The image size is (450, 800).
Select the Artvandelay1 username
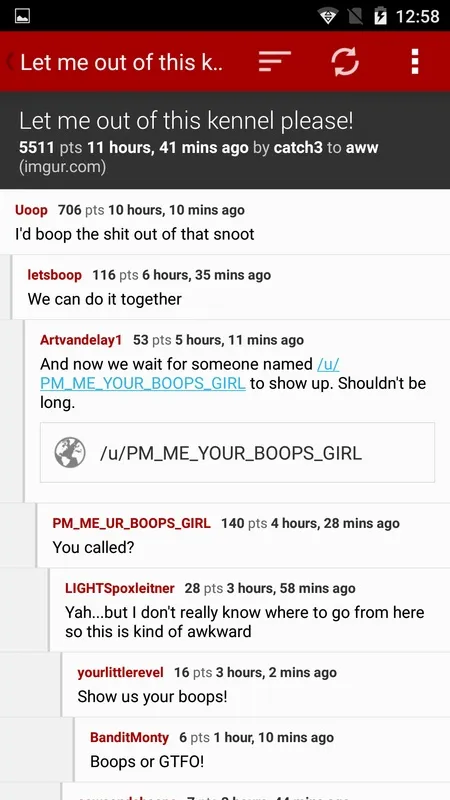[81, 340]
